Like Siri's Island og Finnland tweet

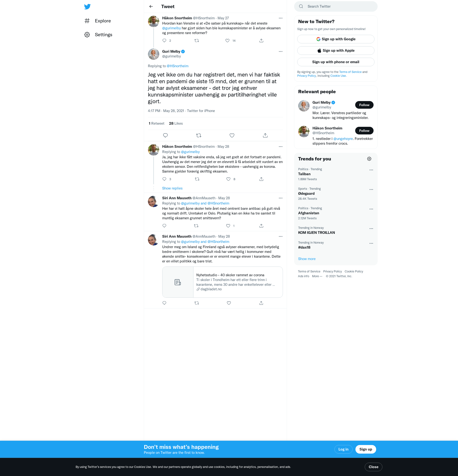coord(229,303)
